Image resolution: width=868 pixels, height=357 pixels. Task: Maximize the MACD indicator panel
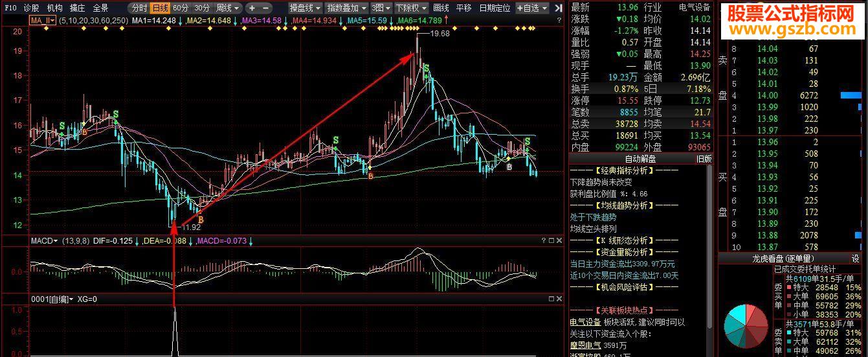coord(551,240)
